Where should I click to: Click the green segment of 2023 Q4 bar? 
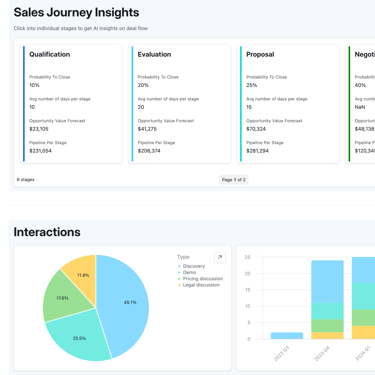click(327, 326)
